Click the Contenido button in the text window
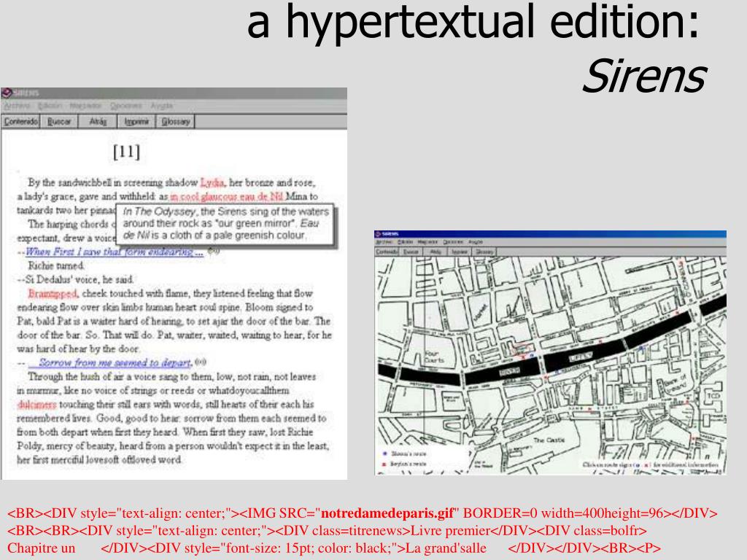 click(20, 122)
